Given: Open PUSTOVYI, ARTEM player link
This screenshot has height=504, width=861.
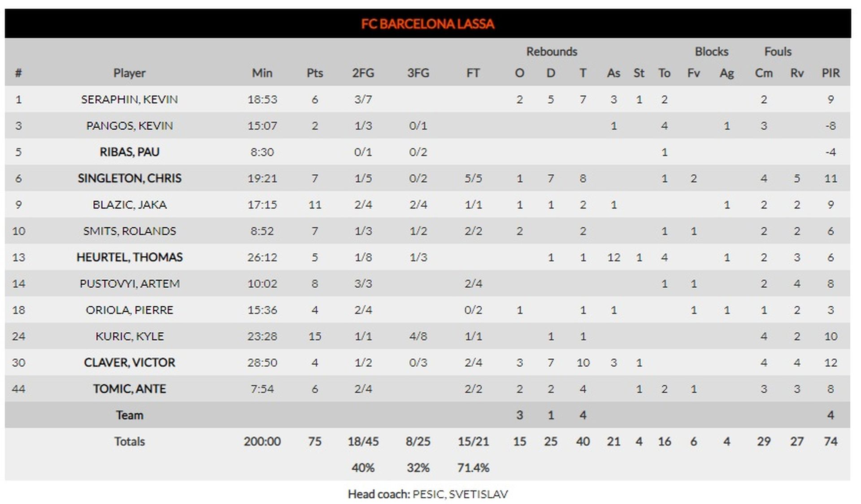Looking at the screenshot, I should [x=129, y=283].
